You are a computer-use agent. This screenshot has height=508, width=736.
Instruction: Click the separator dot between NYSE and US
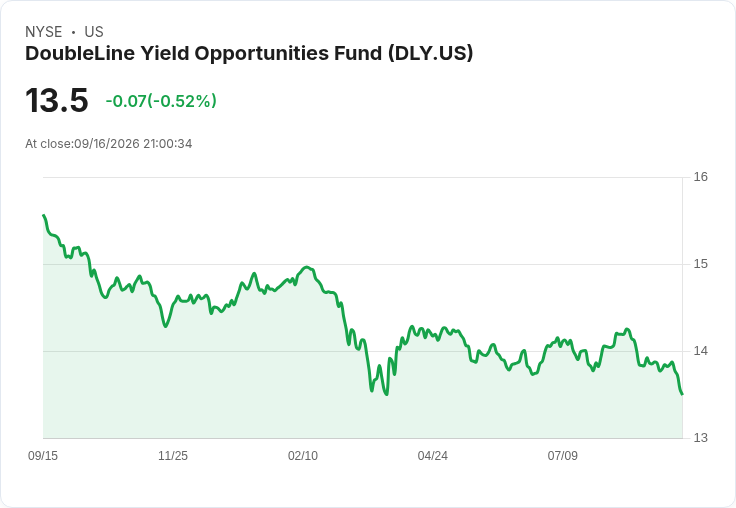(x=73, y=32)
